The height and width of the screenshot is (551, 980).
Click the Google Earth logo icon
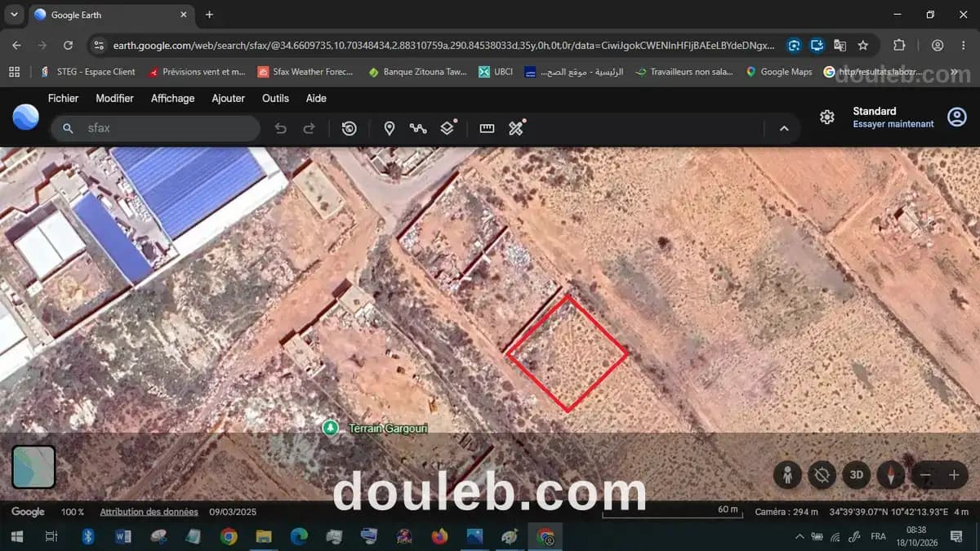[x=25, y=117]
